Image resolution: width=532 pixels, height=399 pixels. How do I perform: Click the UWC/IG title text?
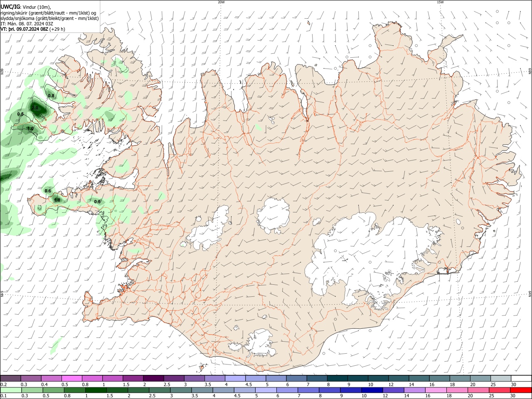(10, 7)
